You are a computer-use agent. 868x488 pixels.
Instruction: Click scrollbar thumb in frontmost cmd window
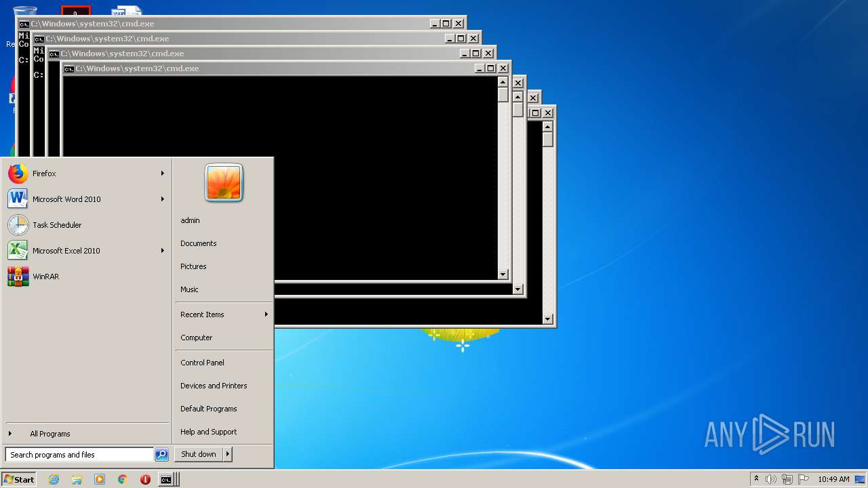[502, 95]
